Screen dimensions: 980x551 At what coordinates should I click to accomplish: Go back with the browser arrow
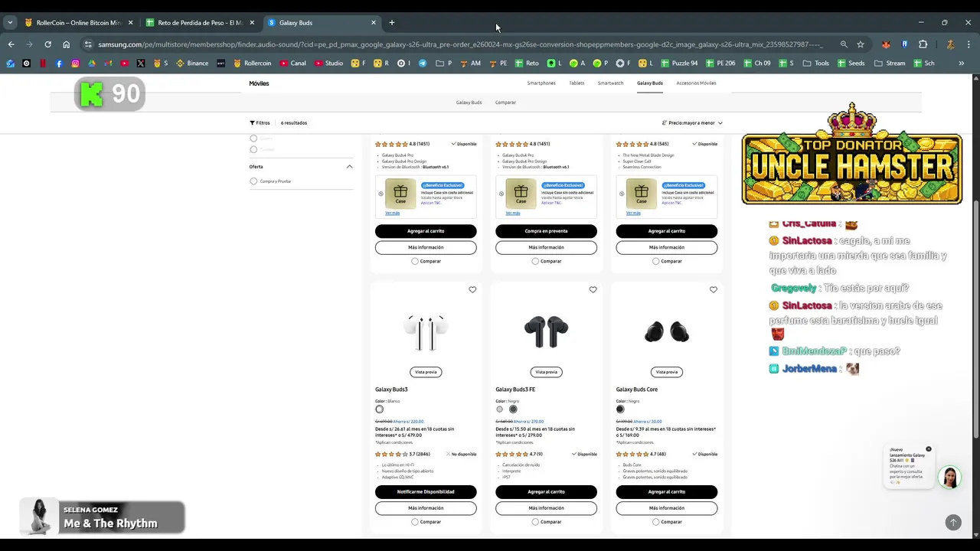11,44
